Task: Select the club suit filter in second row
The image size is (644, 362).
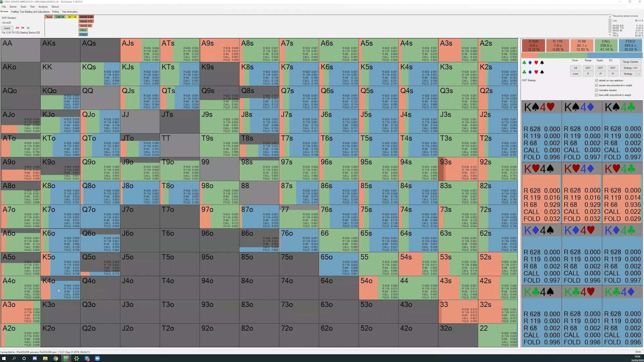Action: coord(524,72)
